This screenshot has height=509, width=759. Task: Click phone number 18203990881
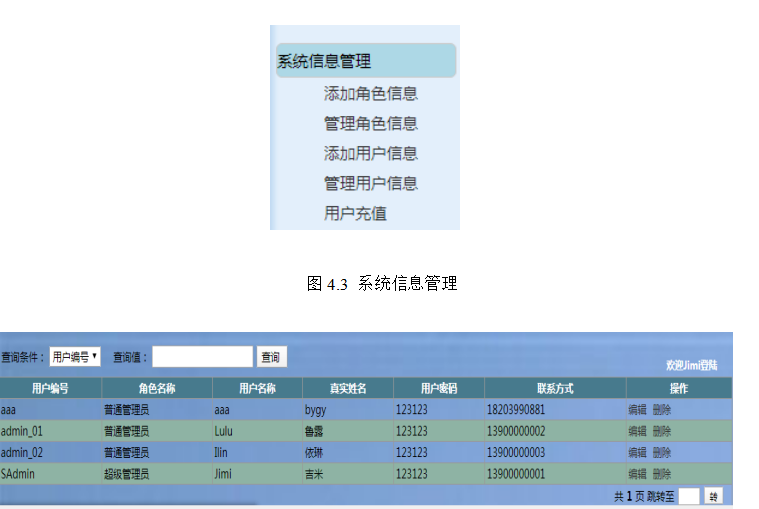click(x=516, y=410)
